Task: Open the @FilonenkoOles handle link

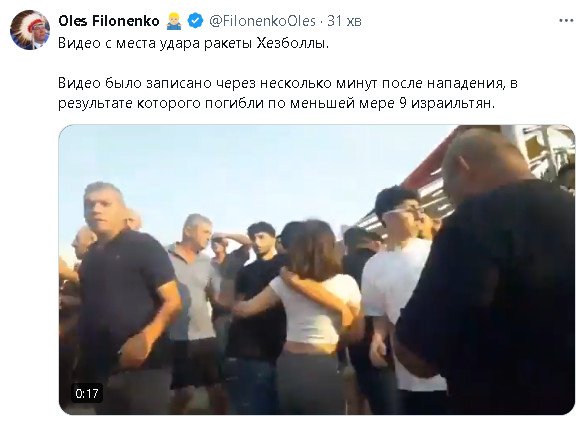Action: point(262,21)
